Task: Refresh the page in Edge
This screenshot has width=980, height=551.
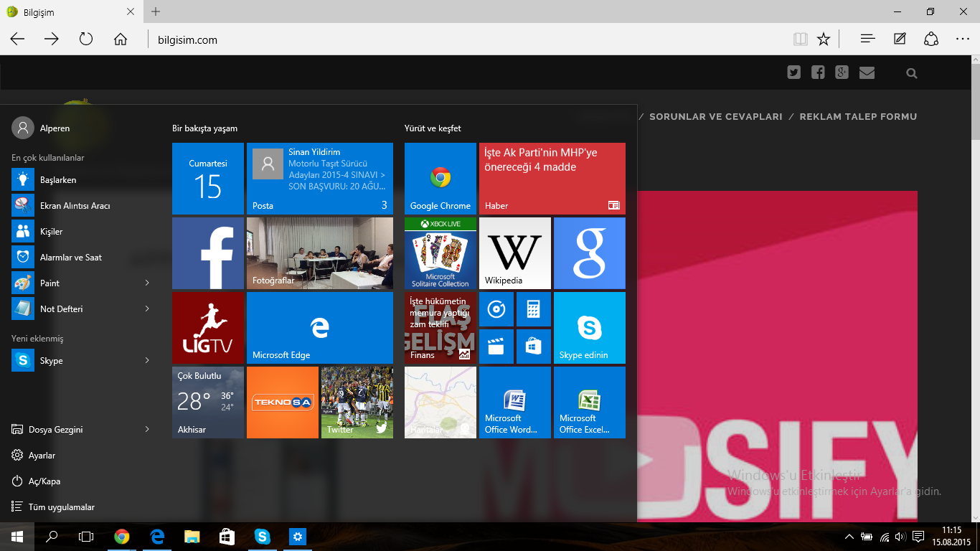Action: [x=86, y=39]
